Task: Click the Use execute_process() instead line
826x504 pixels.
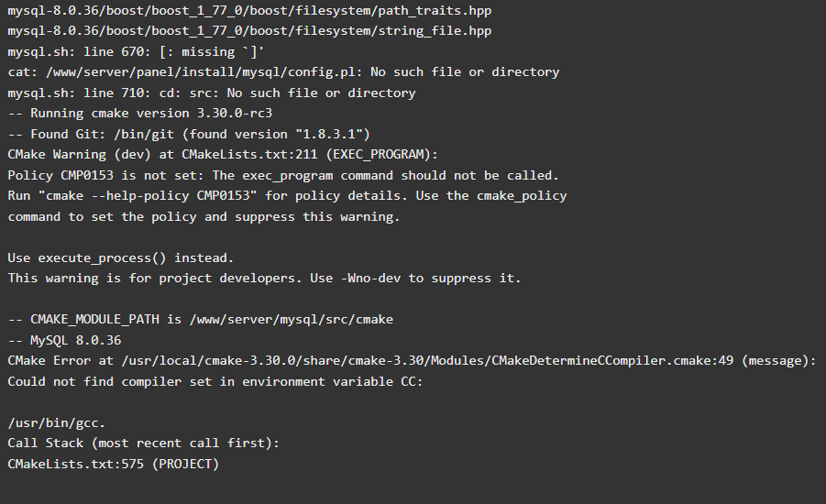Action: [121, 258]
